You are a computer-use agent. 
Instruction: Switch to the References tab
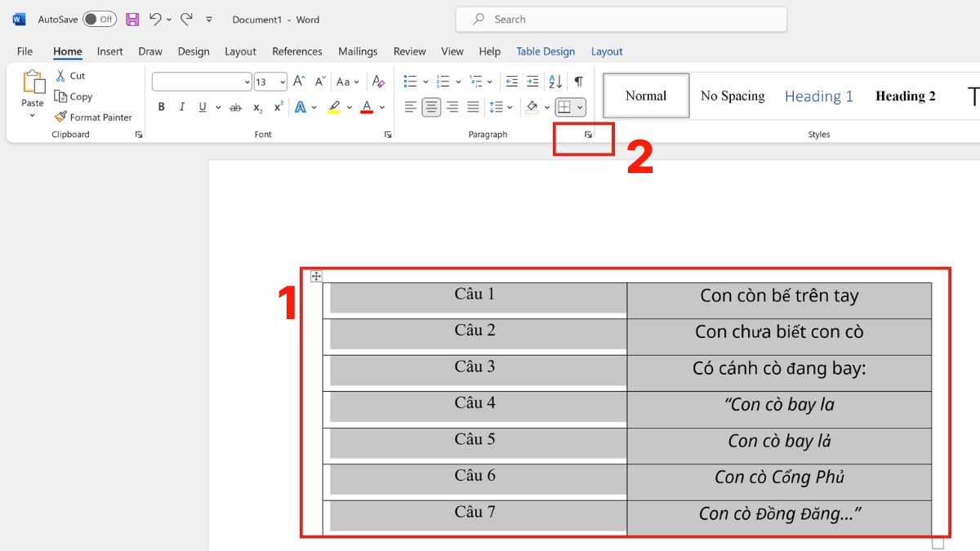[297, 51]
